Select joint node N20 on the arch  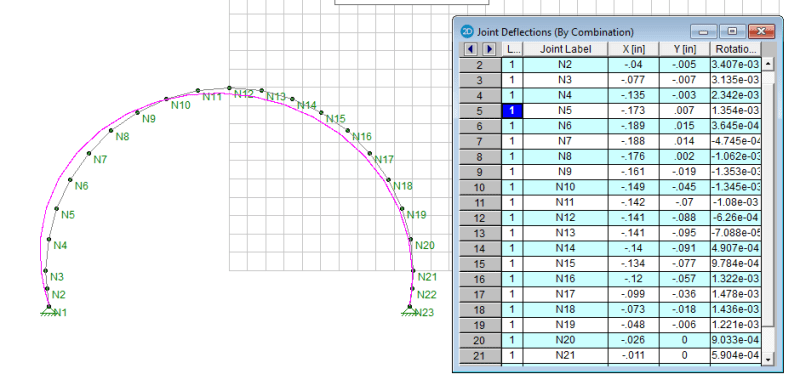tap(410, 239)
